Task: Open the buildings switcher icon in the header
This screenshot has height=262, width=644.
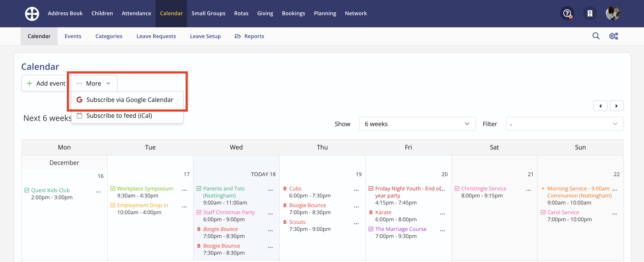Action: [590, 13]
